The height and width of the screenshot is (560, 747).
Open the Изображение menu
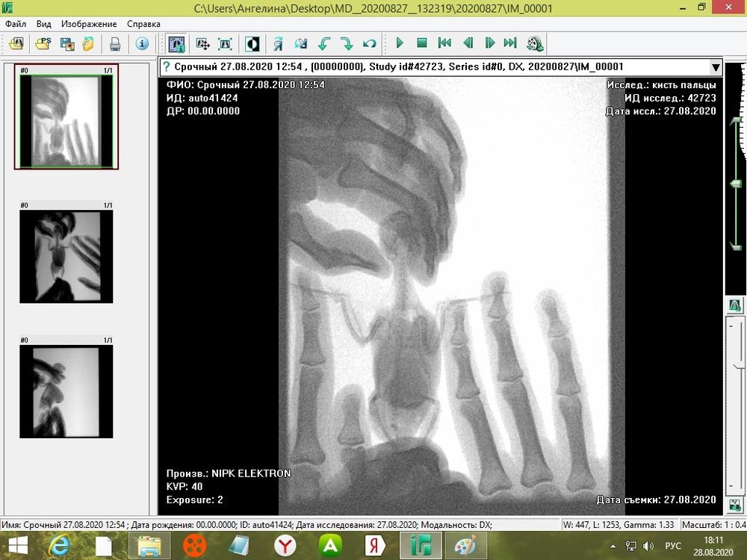pos(89,24)
